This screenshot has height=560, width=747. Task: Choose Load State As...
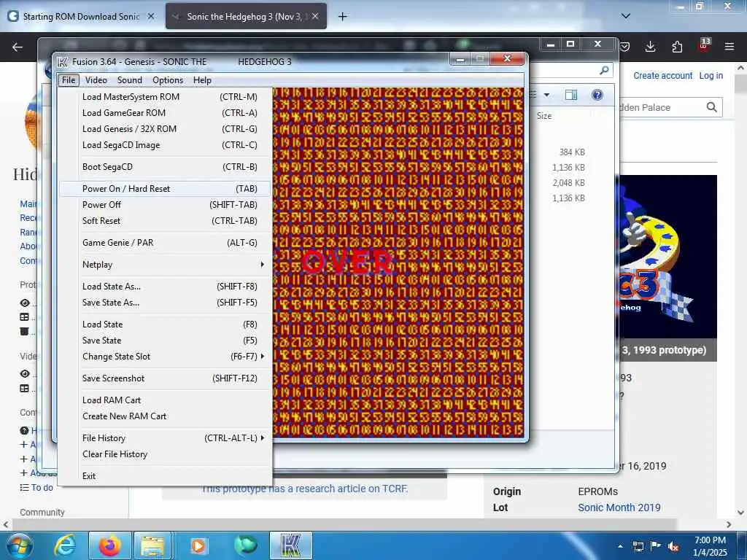click(x=165, y=287)
